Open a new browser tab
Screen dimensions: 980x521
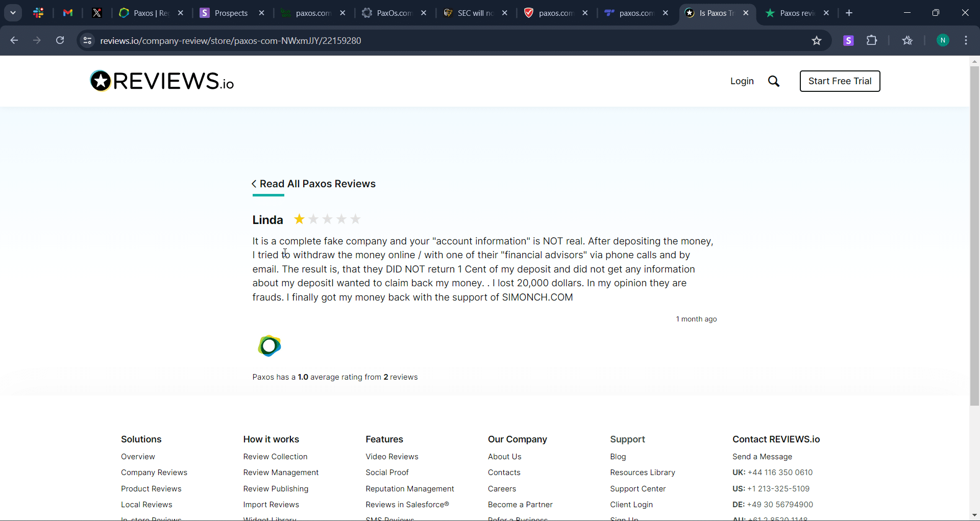pyautogui.click(x=849, y=13)
